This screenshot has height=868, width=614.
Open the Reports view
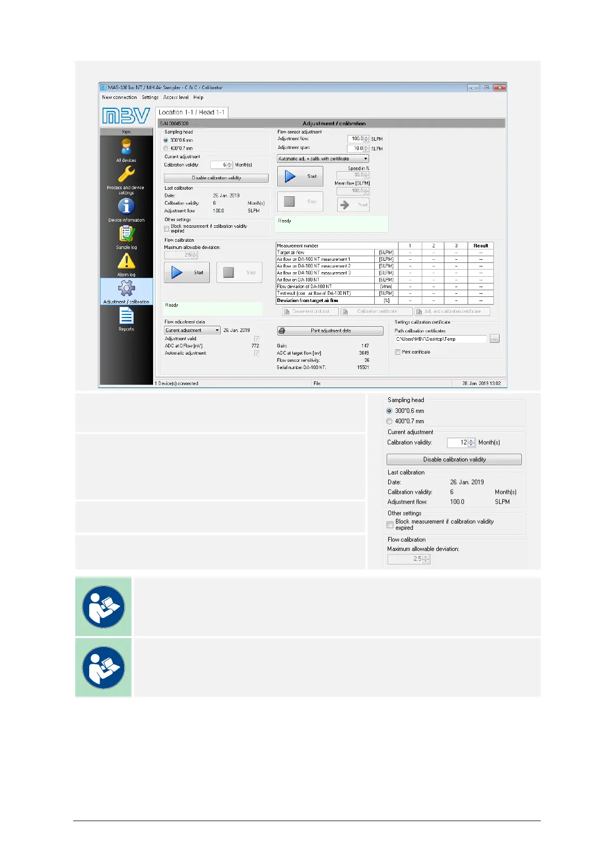[x=126, y=319]
